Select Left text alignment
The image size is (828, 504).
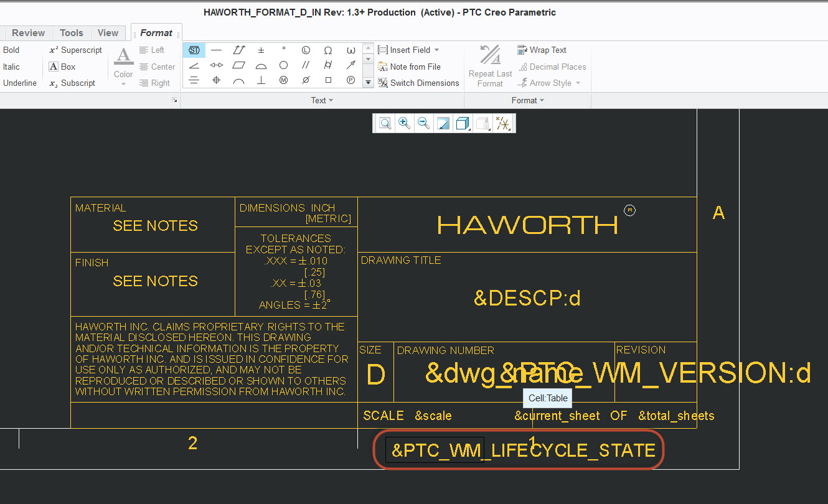pyautogui.click(x=151, y=50)
